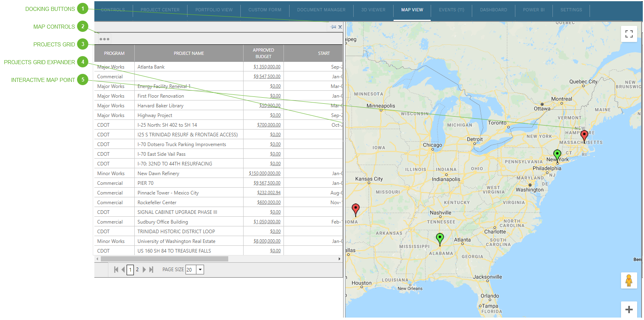Screen dimensions: 644x320
Task: Select the Atlanta Bank project row
Action: (x=219, y=67)
